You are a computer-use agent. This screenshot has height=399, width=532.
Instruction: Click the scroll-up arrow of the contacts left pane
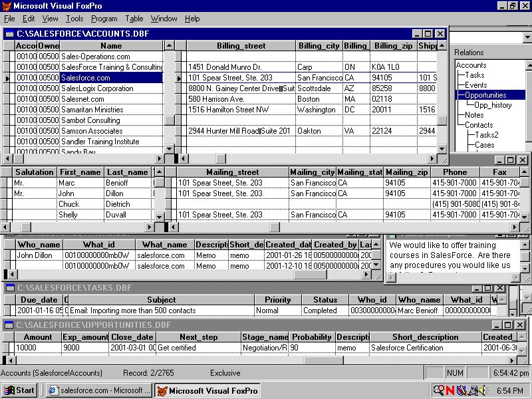point(159,172)
